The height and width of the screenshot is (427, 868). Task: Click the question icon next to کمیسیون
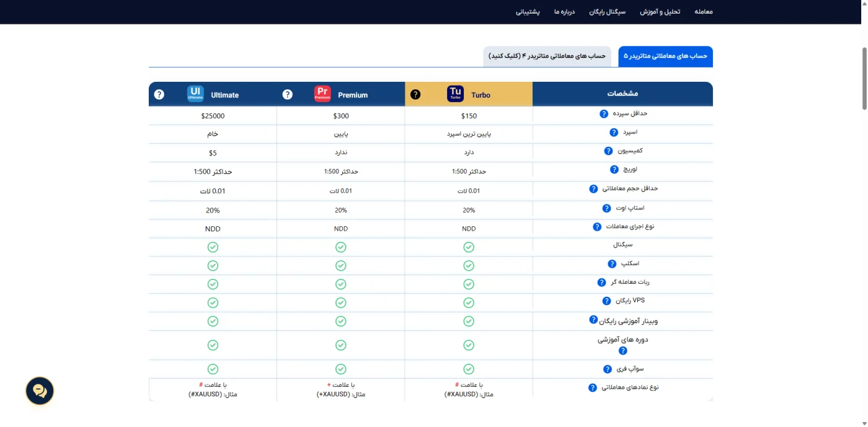(x=609, y=151)
